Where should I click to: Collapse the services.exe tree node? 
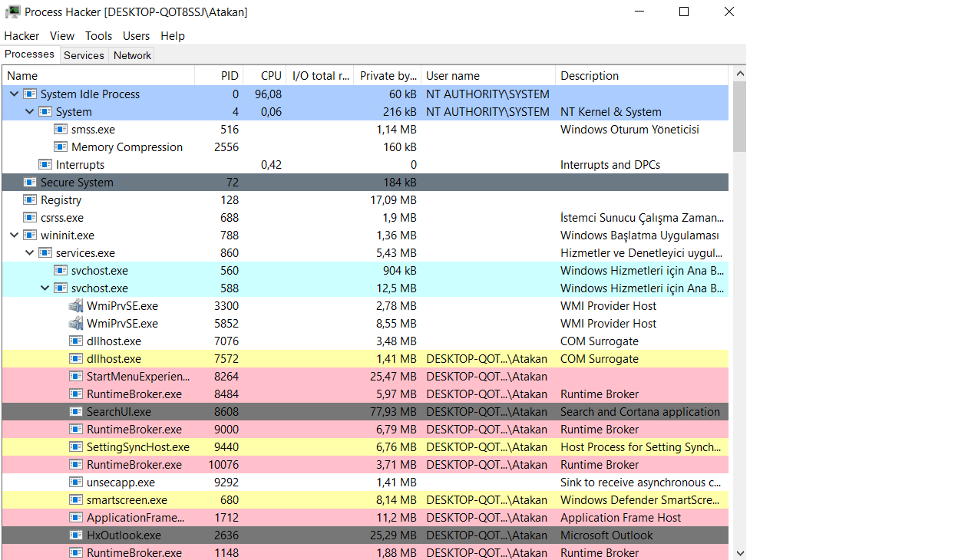coord(29,253)
